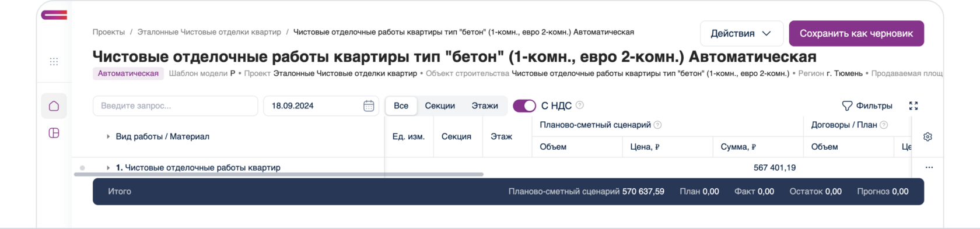Open the layout panel sidebar icon
Image resolution: width=980 pixels, height=229 pixels.
[x=54, y=133]
